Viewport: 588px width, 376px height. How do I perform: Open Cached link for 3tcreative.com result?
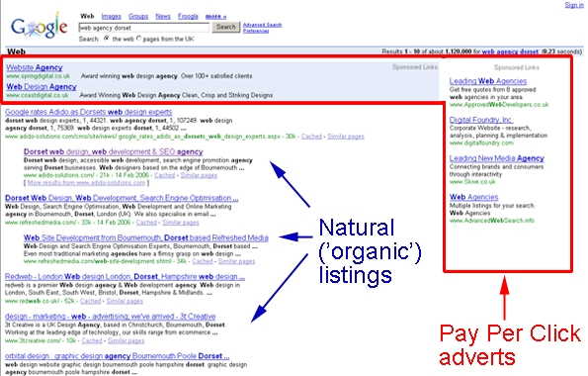tap(92, 340)
